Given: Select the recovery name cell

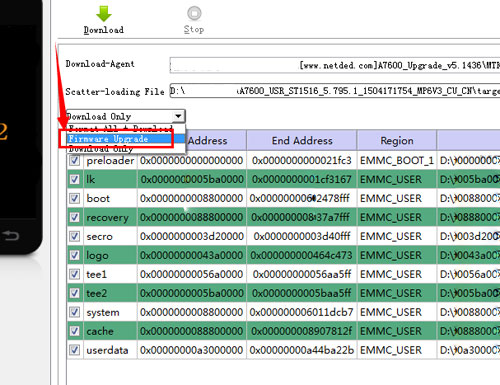Looking at the screenshot, I should pyautogui.click(x=110, y=218).
